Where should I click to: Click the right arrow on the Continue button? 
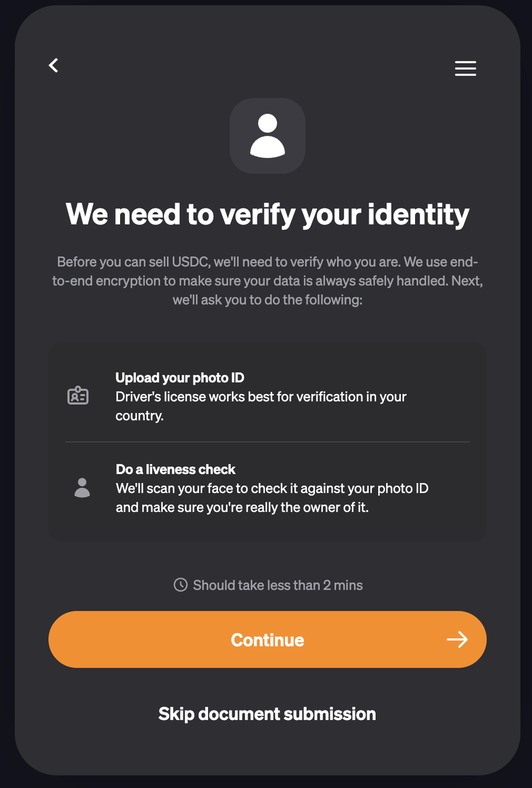(457, 640)
